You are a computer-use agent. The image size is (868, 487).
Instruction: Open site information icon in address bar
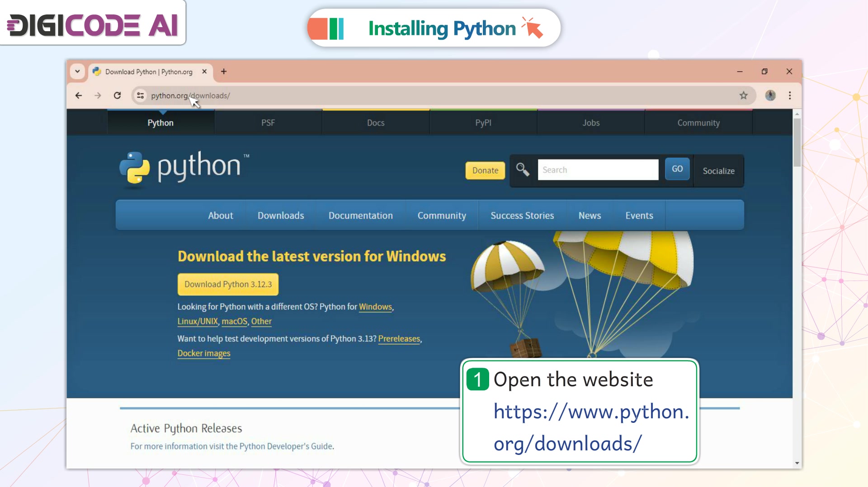coord(141,95)
